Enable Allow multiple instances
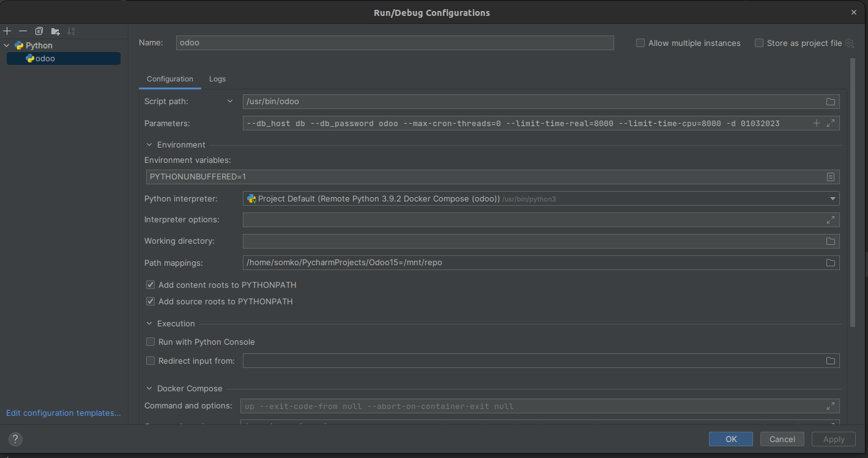Viewport: 868px width, 458px height. pyautogui.click(x=640, y=43)
